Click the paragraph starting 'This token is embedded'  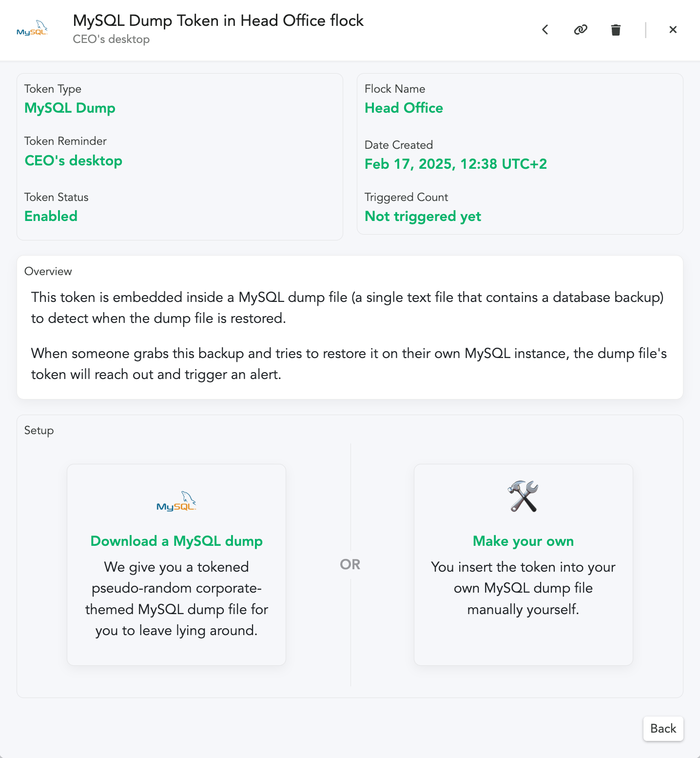347,308
